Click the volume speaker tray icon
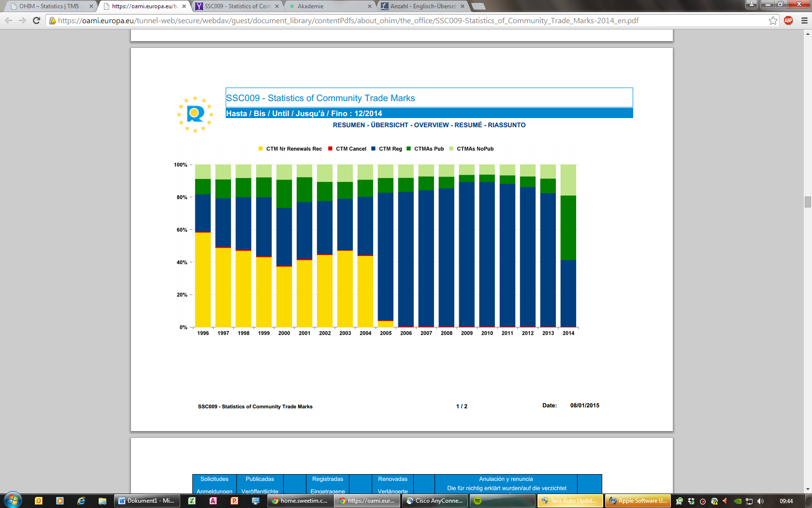Image resolution: width=812 pixels, height=508 pixels. point(761,501)
